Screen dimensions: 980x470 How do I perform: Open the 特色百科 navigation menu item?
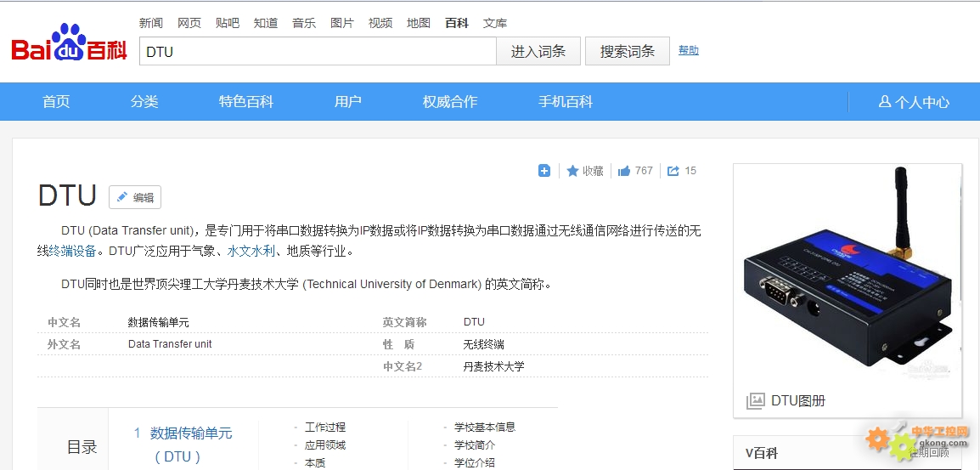coord(246,101)
